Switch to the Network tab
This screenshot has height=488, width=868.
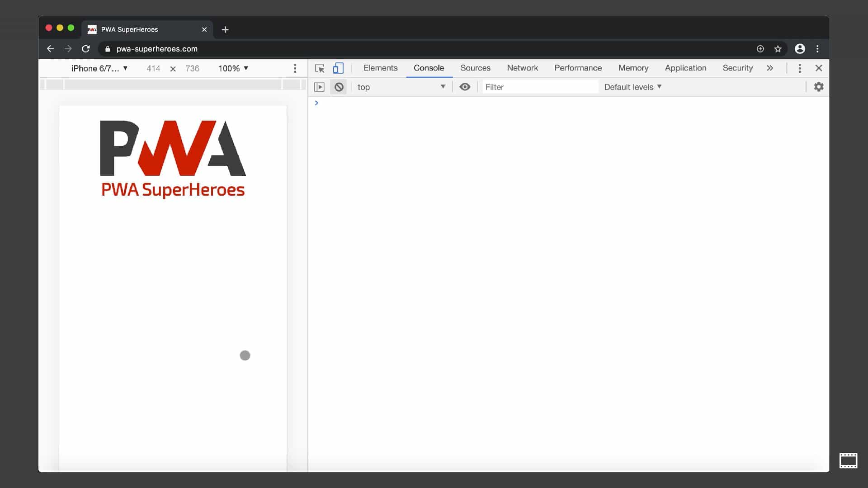click(x=522, y=68)
